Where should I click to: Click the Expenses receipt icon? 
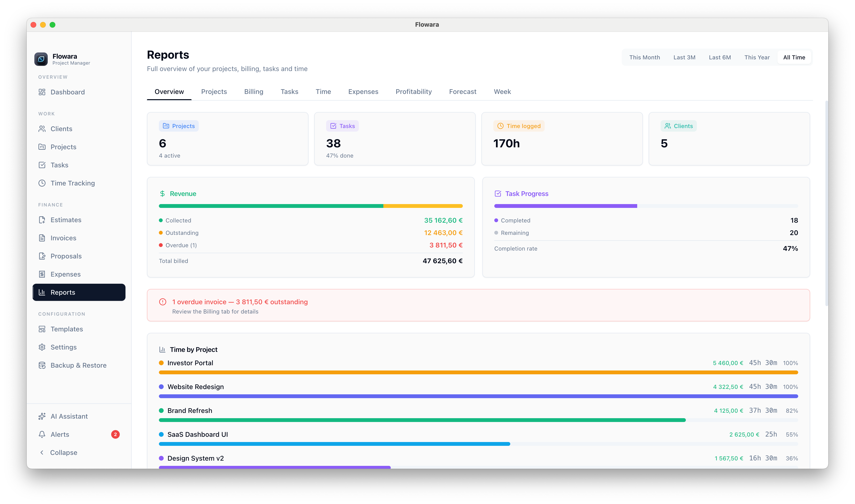pos(42,274)
